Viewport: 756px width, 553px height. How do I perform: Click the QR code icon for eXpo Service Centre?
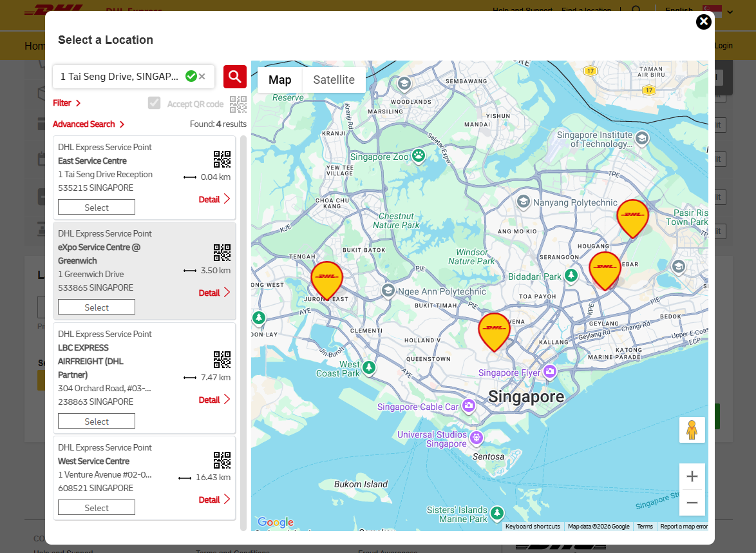tap(222, 253)
